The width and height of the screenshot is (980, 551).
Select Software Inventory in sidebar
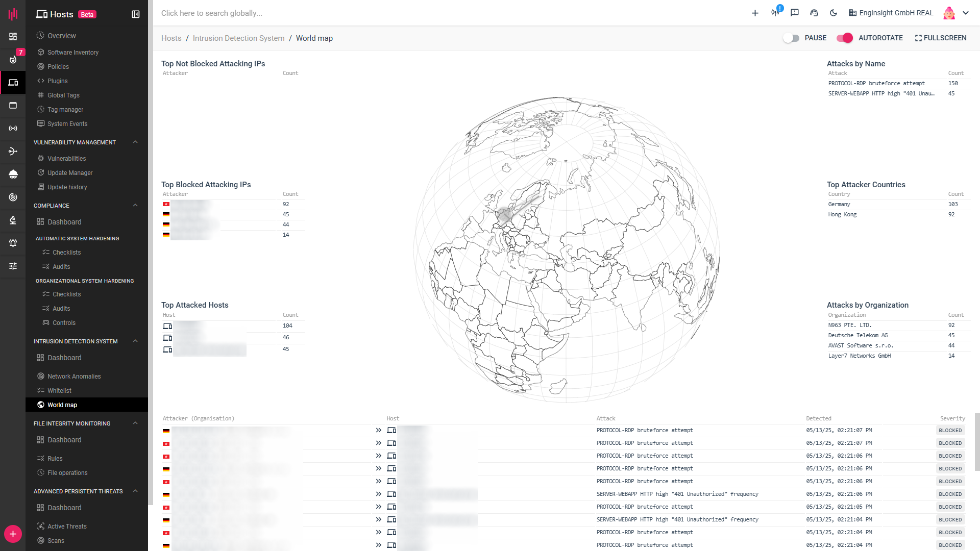tap(73, 53)
